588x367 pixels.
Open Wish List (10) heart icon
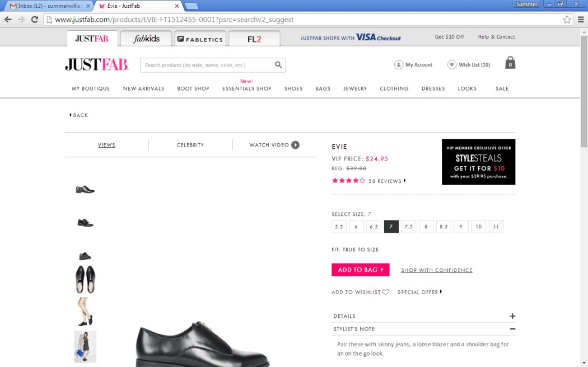coord(451,64)
